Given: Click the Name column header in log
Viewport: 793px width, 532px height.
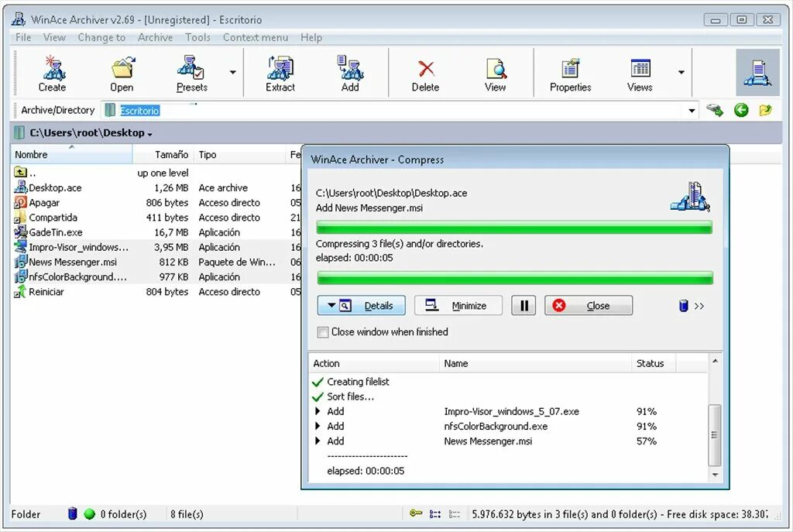Looking at the screenshot, I should coord(534,363).
